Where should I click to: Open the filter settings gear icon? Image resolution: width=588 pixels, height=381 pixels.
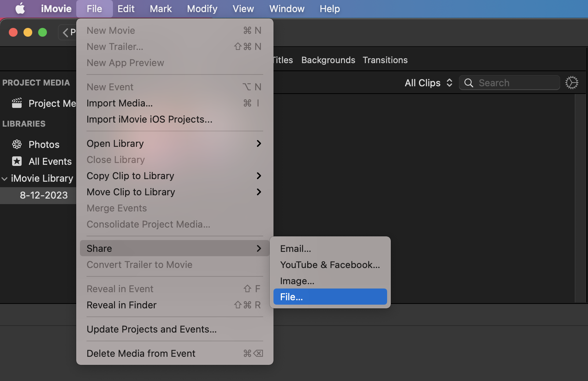point(572,83)
